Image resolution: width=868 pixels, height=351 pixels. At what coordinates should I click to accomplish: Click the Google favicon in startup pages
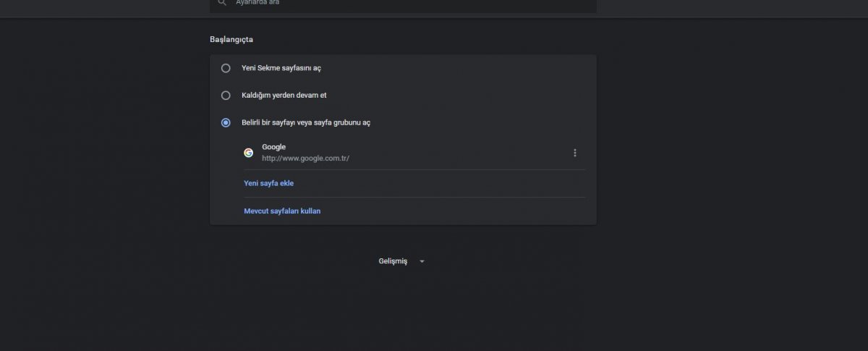pos(248,153)
